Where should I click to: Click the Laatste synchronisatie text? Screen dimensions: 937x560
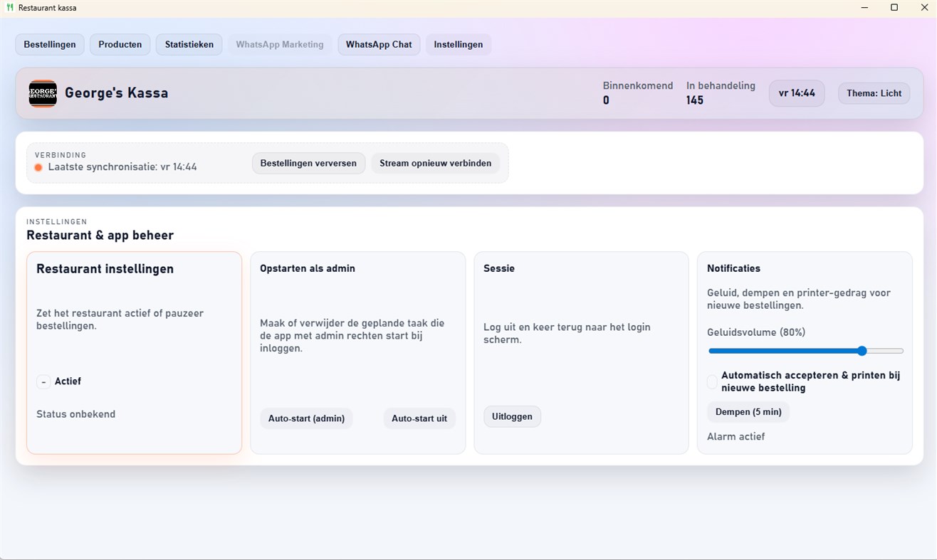click(122, 167)
